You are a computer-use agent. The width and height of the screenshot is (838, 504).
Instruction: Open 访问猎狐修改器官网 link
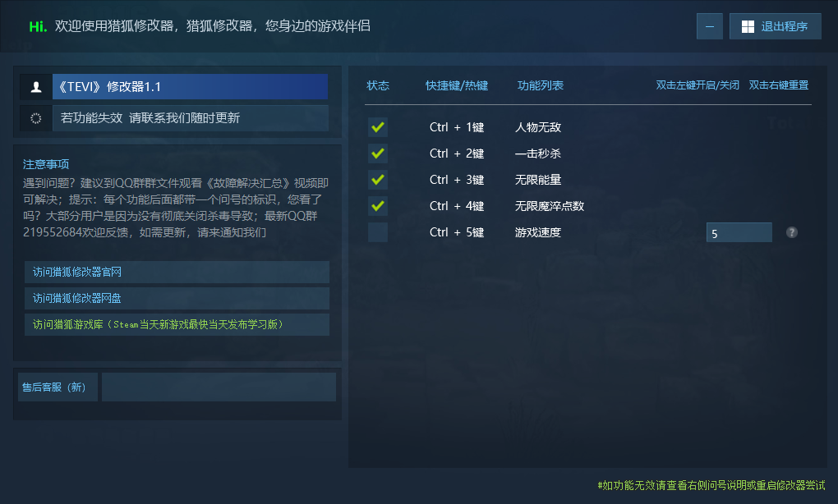pyautogui.click(x=177, y=272)
